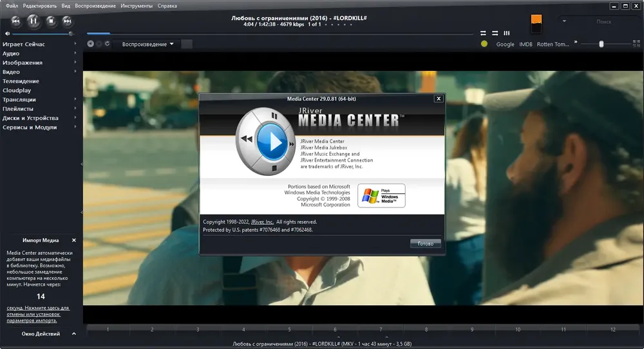Stop playback with the stop button
This screenshot has height=349, width=644.
(51, 21)
